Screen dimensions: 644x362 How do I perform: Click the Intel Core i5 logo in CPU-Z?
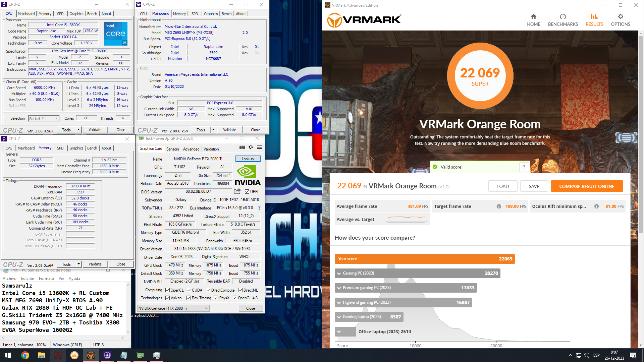[115, 34]
